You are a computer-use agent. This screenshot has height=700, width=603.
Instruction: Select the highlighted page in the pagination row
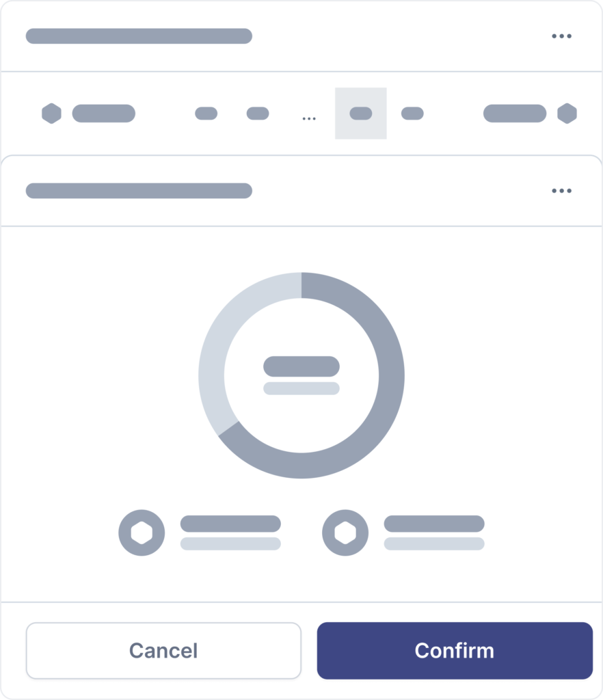point(361,113)
